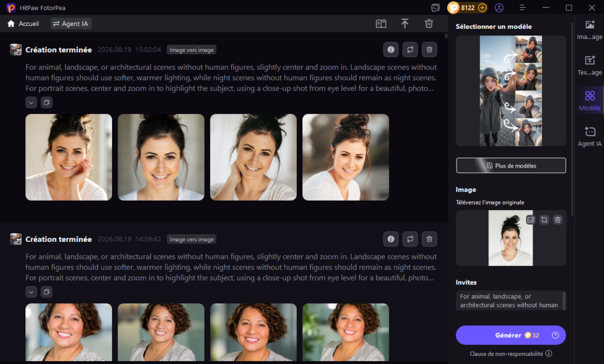Image resolution: width=604 pixels, height=364 pixels.
Task: Expand the prompt of the 15:02:04 creation
Action: pyautogui.click(x=31, y=103)
